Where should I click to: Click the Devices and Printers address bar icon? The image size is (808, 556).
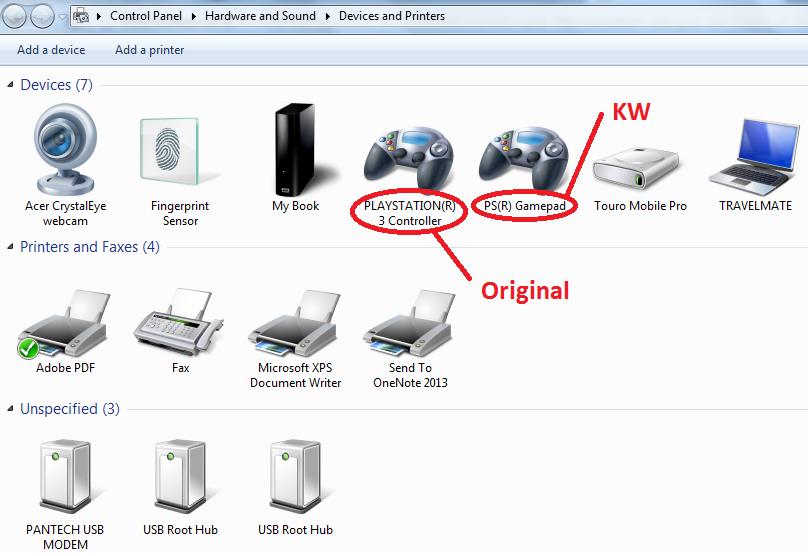click(80, 16)
